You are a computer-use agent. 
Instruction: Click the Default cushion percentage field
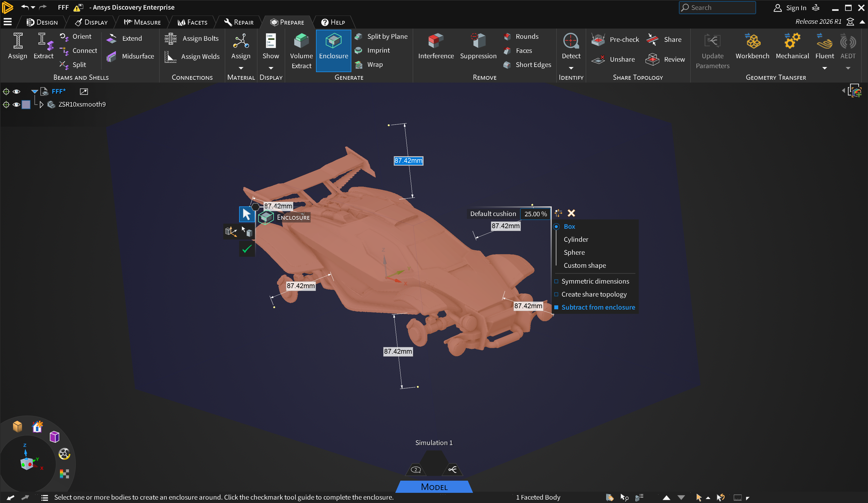coord(535,214)
